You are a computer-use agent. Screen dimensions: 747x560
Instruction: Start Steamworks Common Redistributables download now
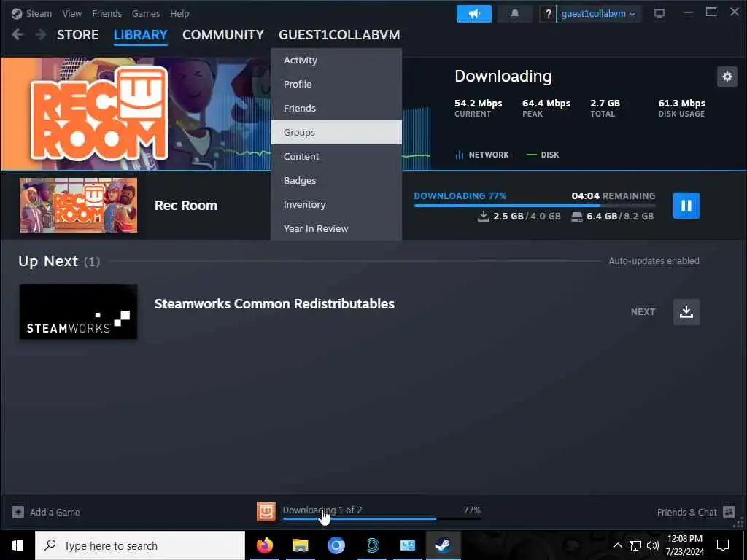(686, 312)
